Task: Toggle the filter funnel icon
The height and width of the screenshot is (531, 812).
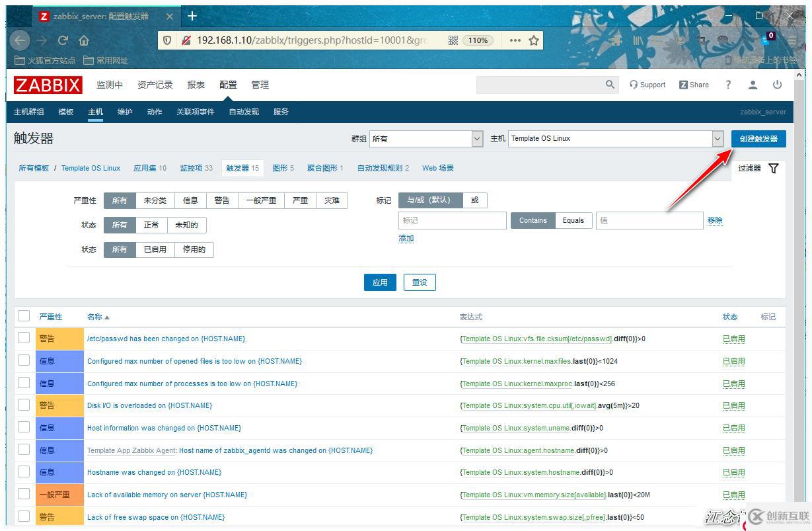Action: [x=774, y=168]
